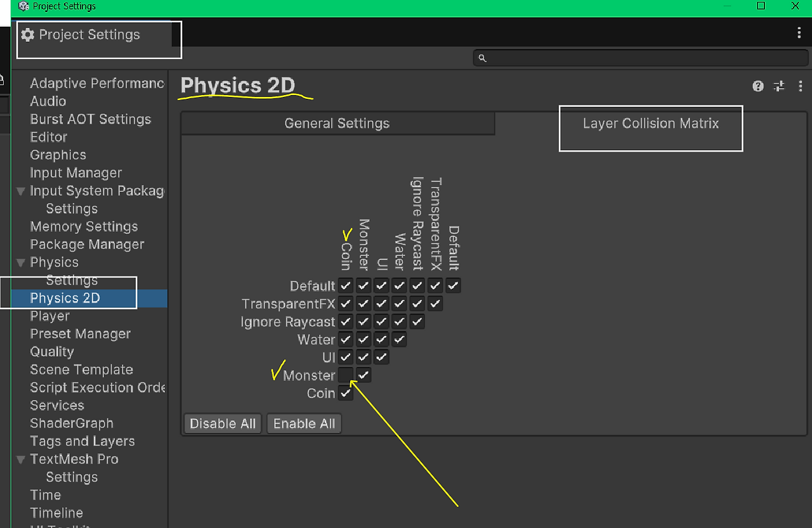The height and width of the screenshot is (528, 812).
Task: Open the Physics 2D preset selector icon
Action: (x=779, y=86)
